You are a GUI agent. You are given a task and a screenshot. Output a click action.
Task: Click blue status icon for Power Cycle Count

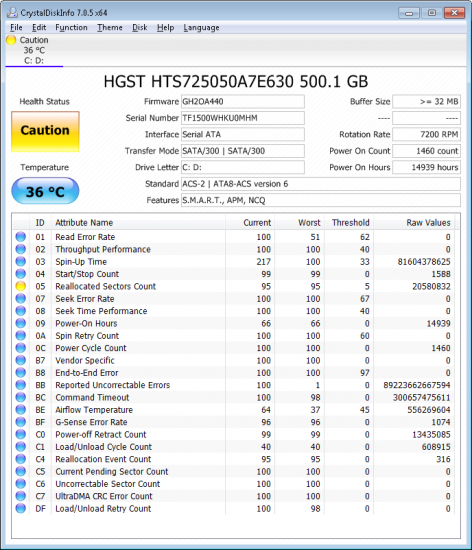point(21,348)
